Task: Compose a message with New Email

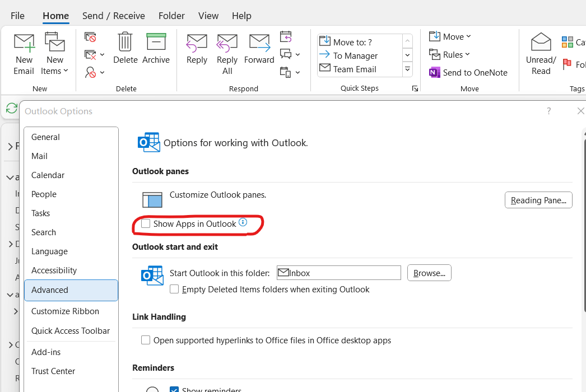Action: point(24,54)
